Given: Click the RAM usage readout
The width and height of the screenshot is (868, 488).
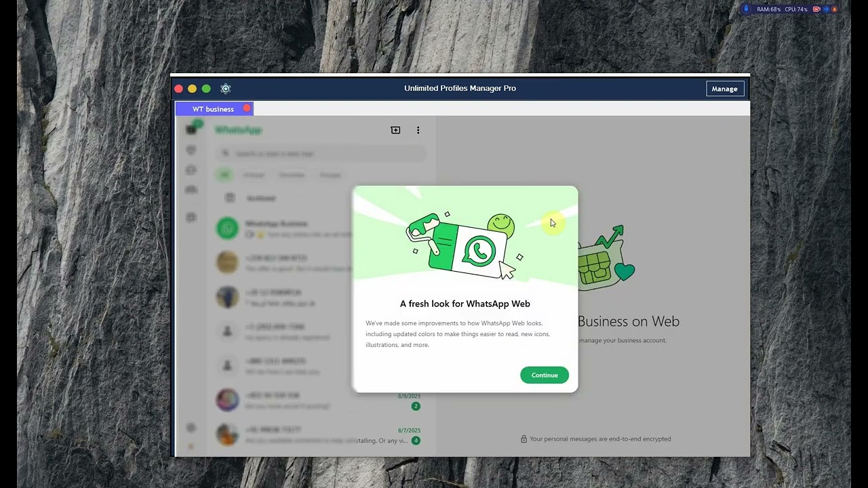Looking at the screenshot, I should click(769, 9).
